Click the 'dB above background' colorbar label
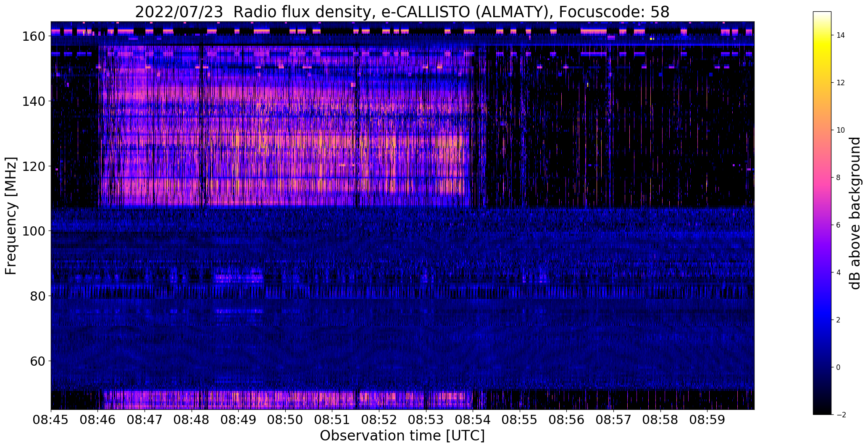This screenshot has height=448, width=868. [855, 213]
